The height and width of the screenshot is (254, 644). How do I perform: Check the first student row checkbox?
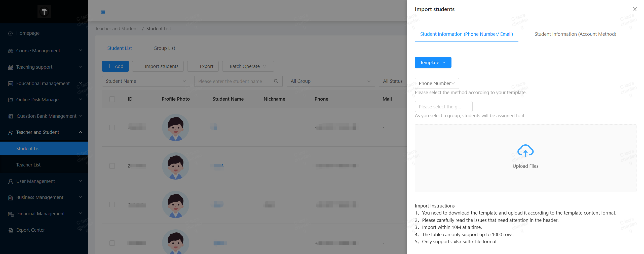click(112, 128)
